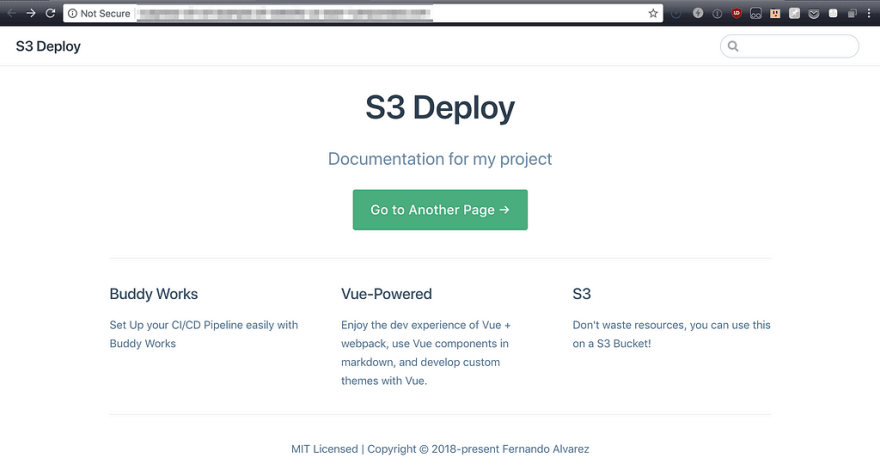Click Go to Another Page button
The image size is (880, 470).
click(440, 209)
